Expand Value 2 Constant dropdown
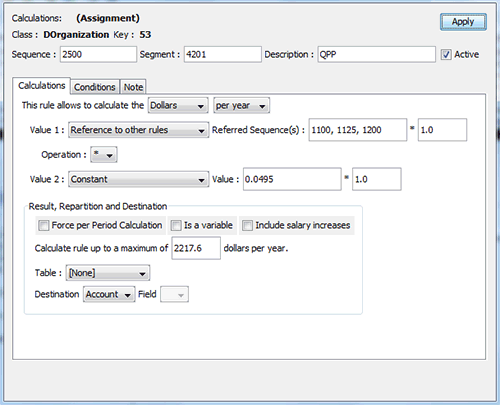 139,179
